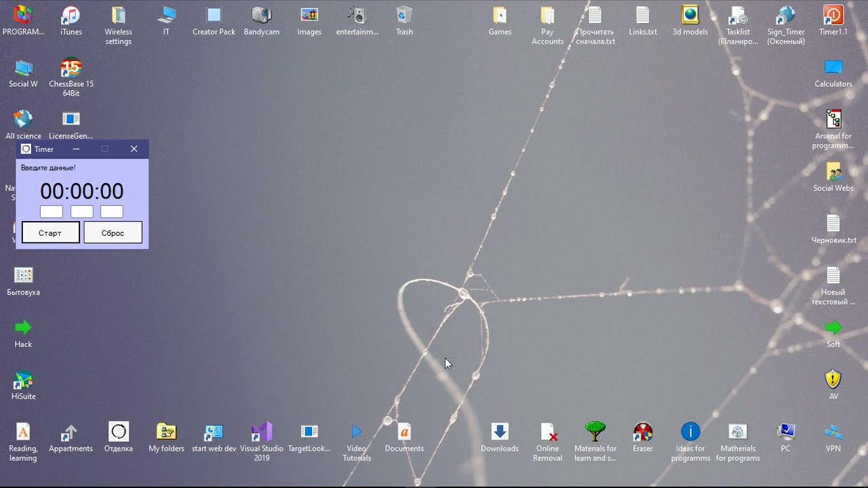Select the Images desktop icon
This screenshot has height=488, width=868.
pyautogui.click(x=309, y=15)
